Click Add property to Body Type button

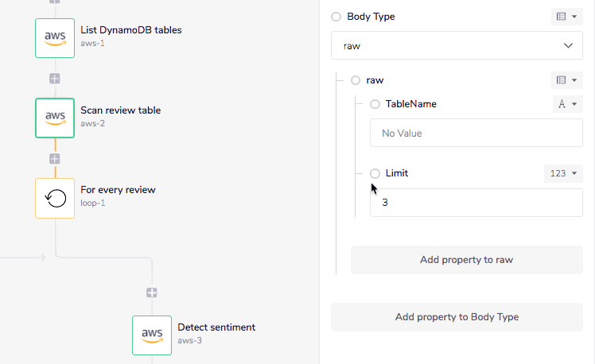(457, 317)
